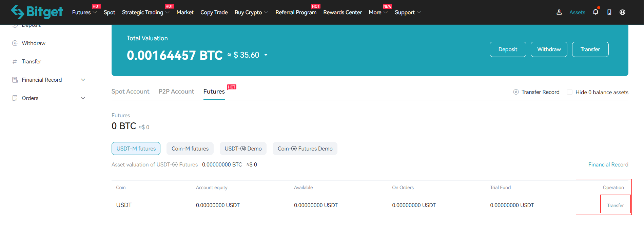Expand the Financial Record sidebar chevron
This screenshot has width=644, height=238.
point(83,80)
